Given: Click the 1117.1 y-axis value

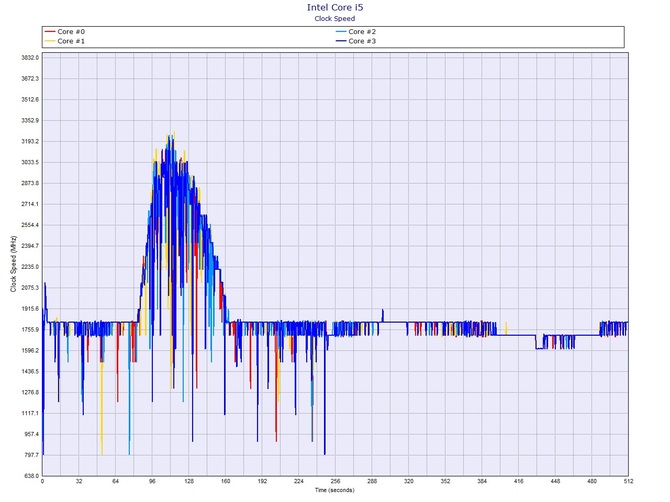Looking at the screenshot, I should (30, 414).
